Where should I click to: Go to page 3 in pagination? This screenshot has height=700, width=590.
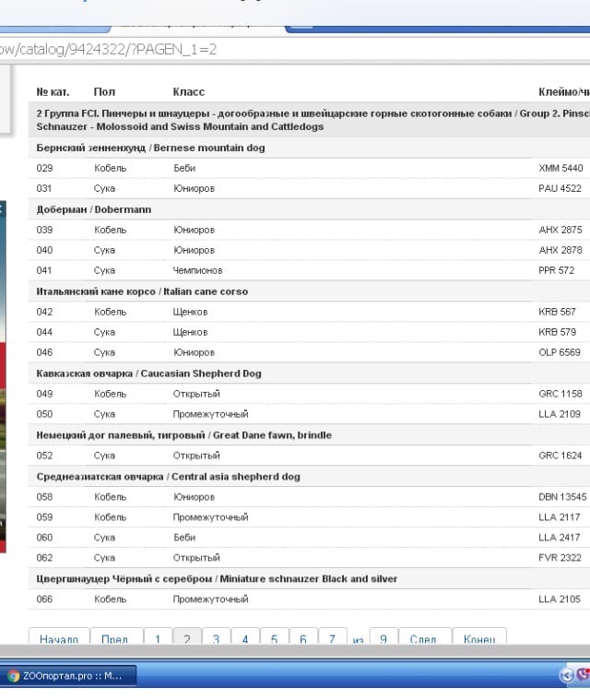tap(216, 638)
